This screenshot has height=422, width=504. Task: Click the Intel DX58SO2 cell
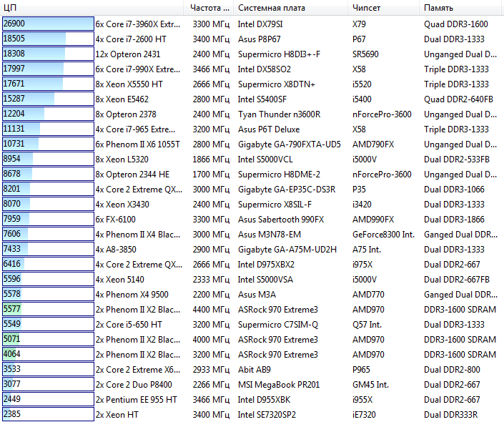pos(265,69)
